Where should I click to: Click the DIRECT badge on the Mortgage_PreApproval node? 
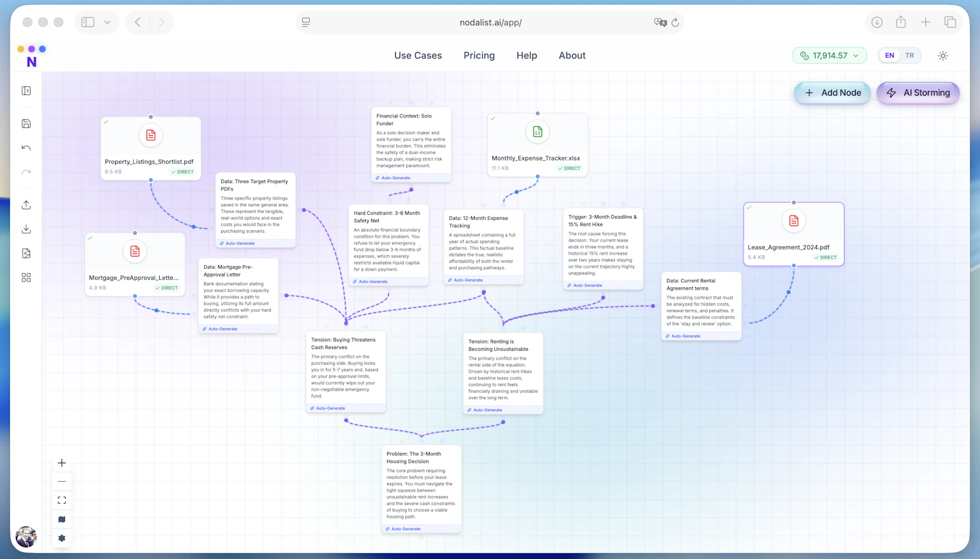(167, 288)
